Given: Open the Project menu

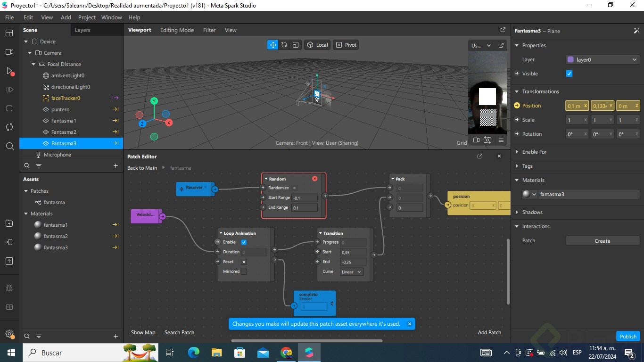Looking at the screenshot, I should tap(87, 17).
